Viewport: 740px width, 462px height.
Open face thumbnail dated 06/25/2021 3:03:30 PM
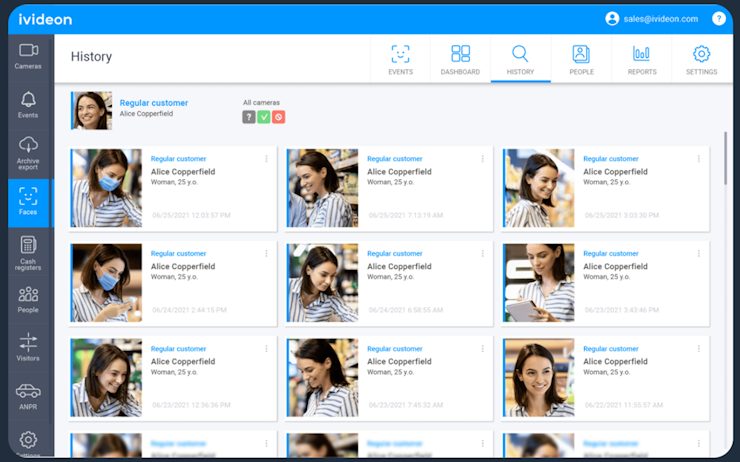(x=539, y=188)
